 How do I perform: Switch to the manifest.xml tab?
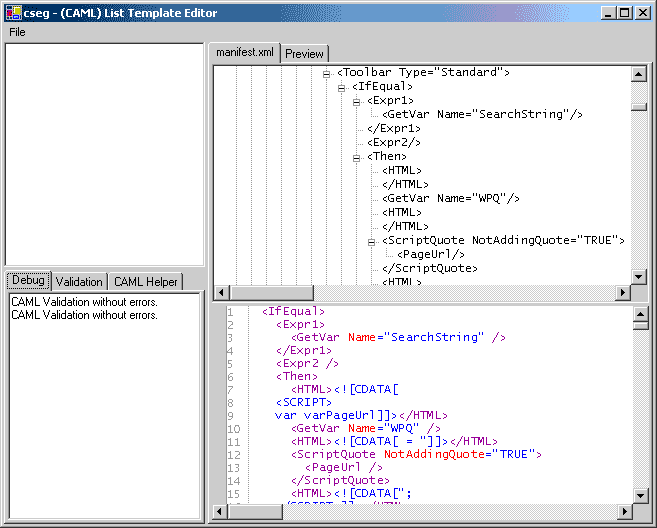click(245, 52)
